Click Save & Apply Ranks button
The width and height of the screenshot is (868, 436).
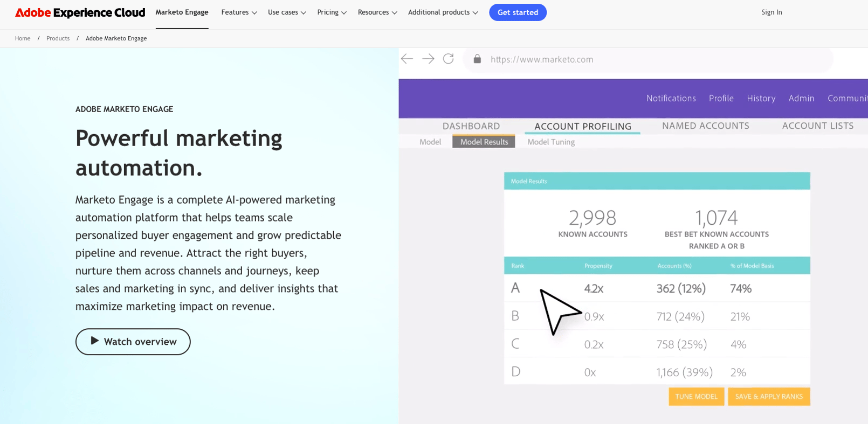click(769, 397)
